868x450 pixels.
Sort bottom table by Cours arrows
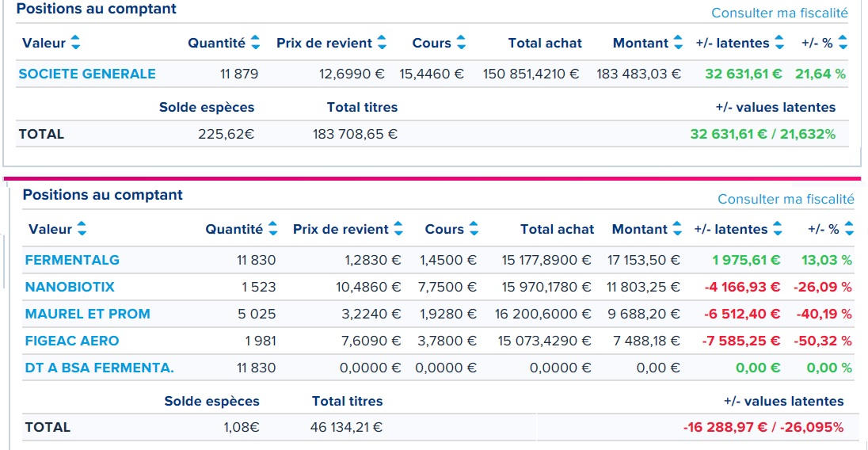point(474,229)
